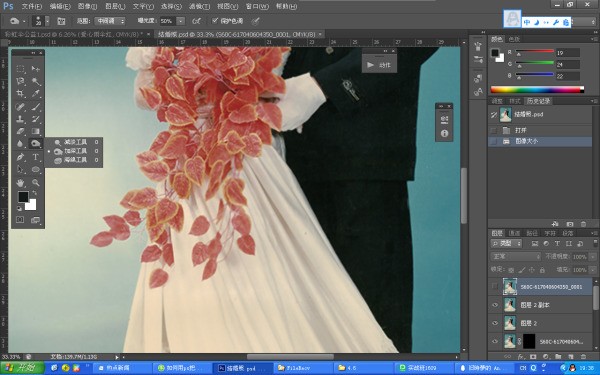Viewport: 600px width, 375px height.
Task: Open the layer filter type dropdown
Action: [506, 243]
